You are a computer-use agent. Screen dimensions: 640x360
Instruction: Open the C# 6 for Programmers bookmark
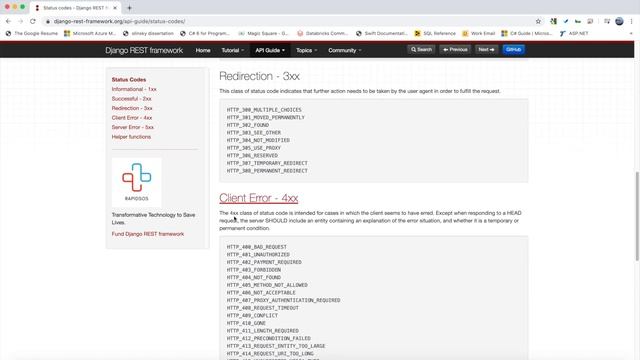click(205, 33)
